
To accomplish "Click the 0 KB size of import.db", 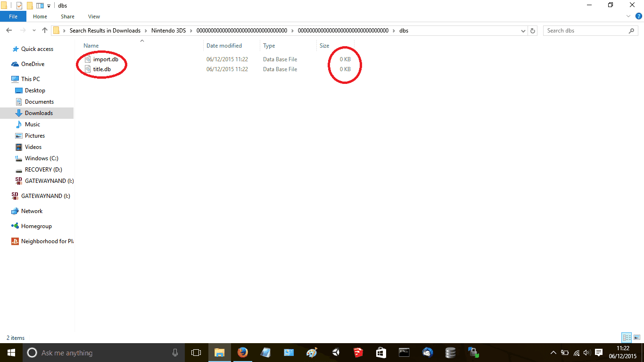I will coord(345,59).
